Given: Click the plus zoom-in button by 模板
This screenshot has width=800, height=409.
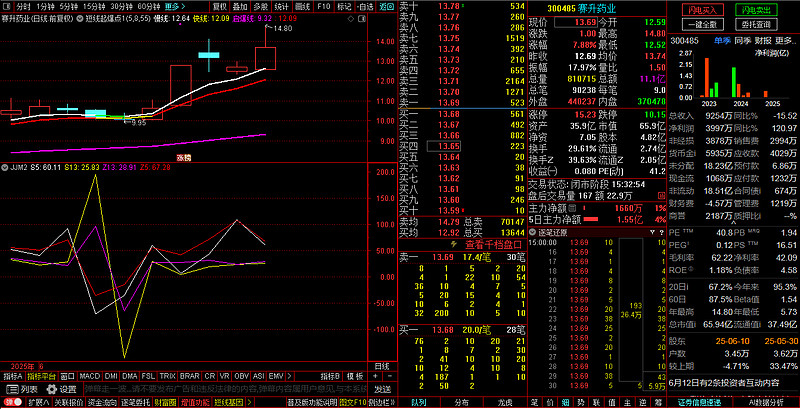Looking at the screenshot, I should 375,376.
